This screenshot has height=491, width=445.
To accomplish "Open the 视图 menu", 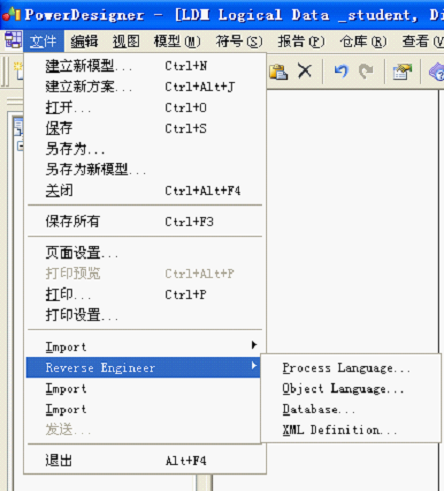I will [126, 41].
